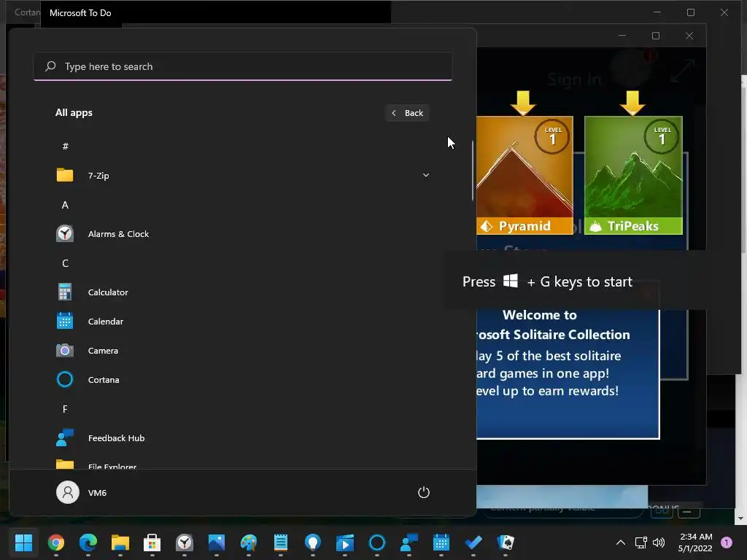Open Paint from the taskbar
This screenshot has width=747, height=560.
(x=248, y=542)
